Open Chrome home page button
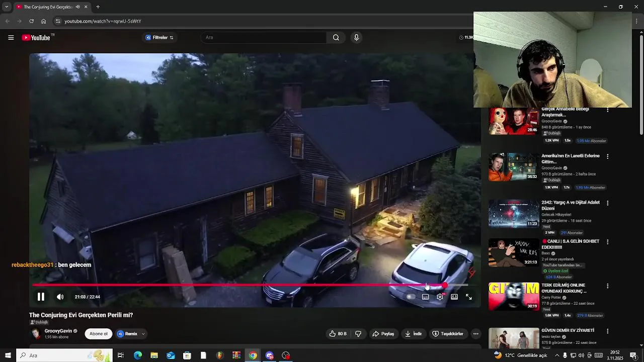Screen dimensions: 644x362 (x=43, y=21)
